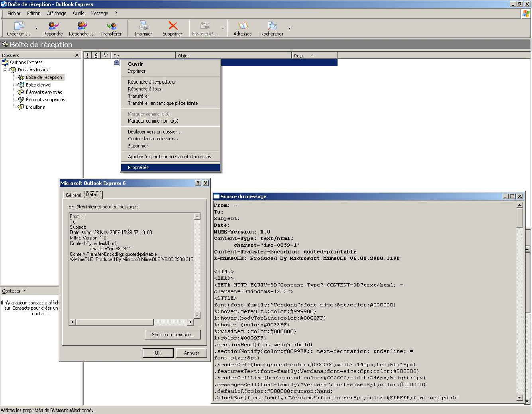Viewport: 532px width, 414px height.
Task: Click the Créer un message toolbar icon
Action: [x=19, y=26]
